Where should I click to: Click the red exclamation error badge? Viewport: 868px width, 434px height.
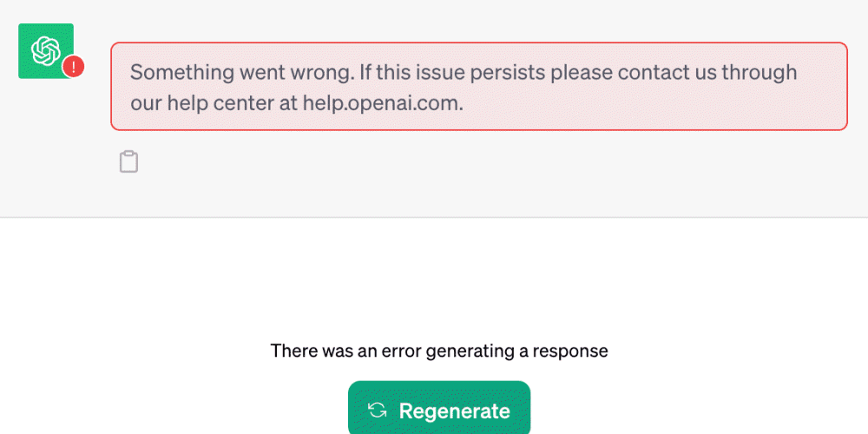coord(74,66)
